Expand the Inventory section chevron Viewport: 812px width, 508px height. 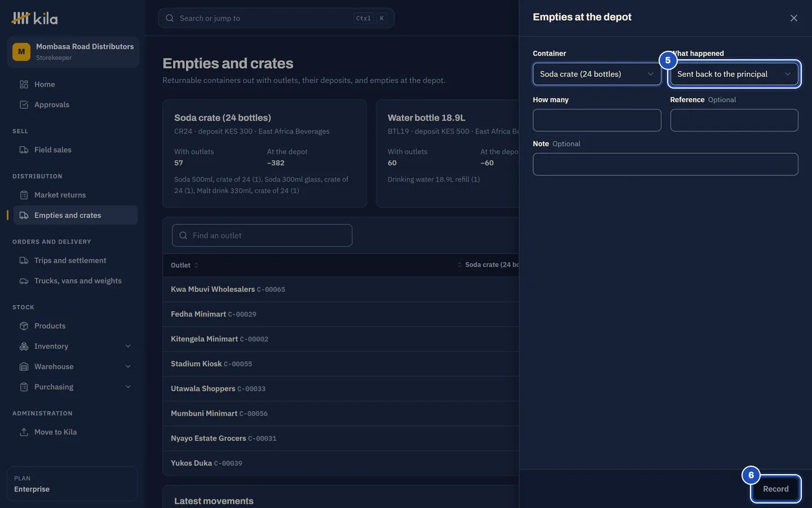128,346
